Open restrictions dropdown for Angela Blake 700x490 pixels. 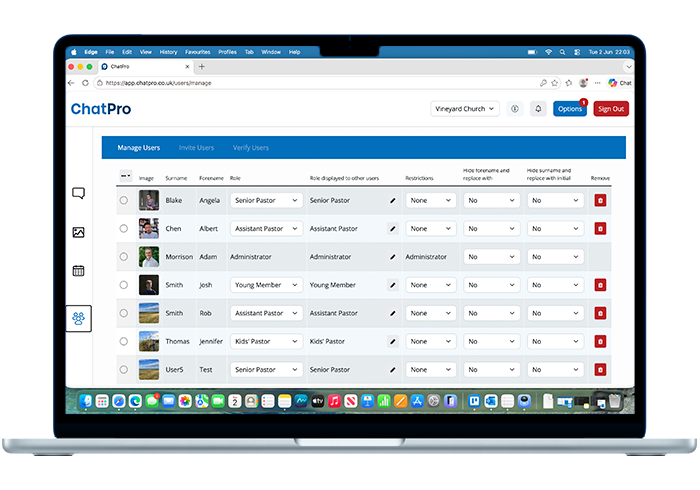[431, 200]
